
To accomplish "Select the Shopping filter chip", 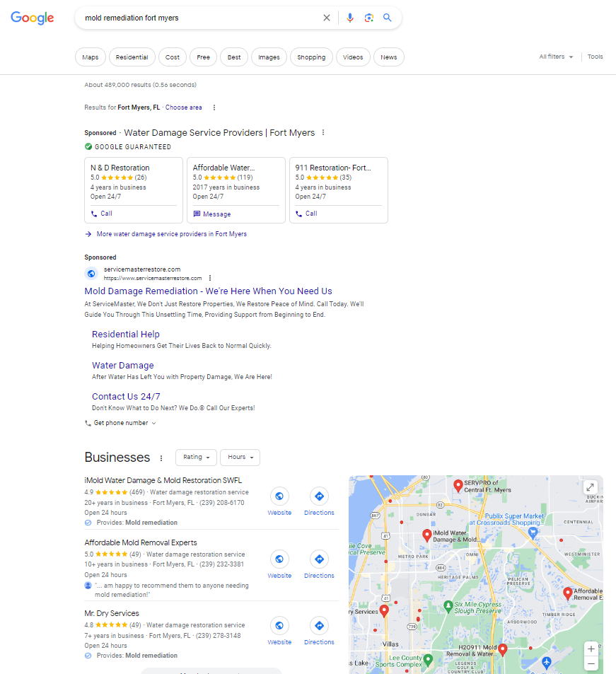I will [x=311, y=57].
